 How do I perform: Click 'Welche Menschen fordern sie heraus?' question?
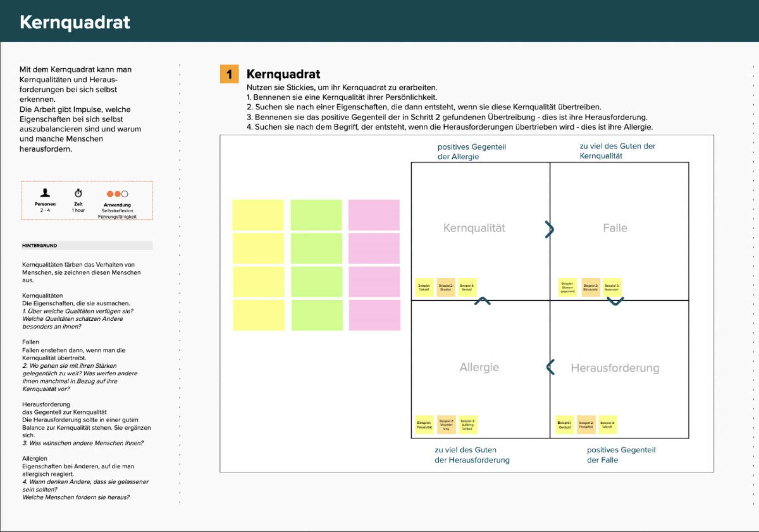[76, 497]
